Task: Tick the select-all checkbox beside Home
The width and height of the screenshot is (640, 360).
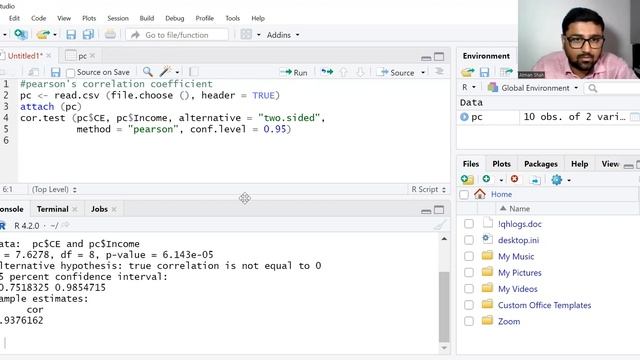Action: tap(464, 195)
